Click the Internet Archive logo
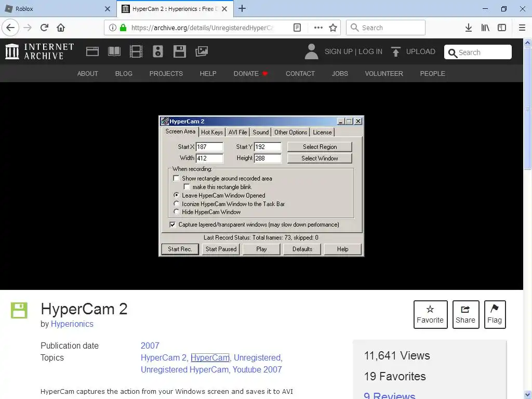This screenshot has height=399, width=532. point(39,51)
